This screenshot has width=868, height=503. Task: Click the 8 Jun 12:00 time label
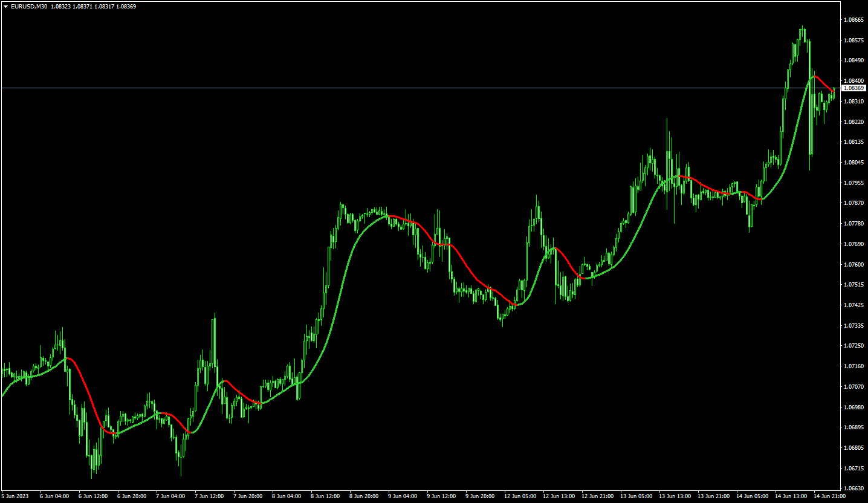[x=325, y=496]
